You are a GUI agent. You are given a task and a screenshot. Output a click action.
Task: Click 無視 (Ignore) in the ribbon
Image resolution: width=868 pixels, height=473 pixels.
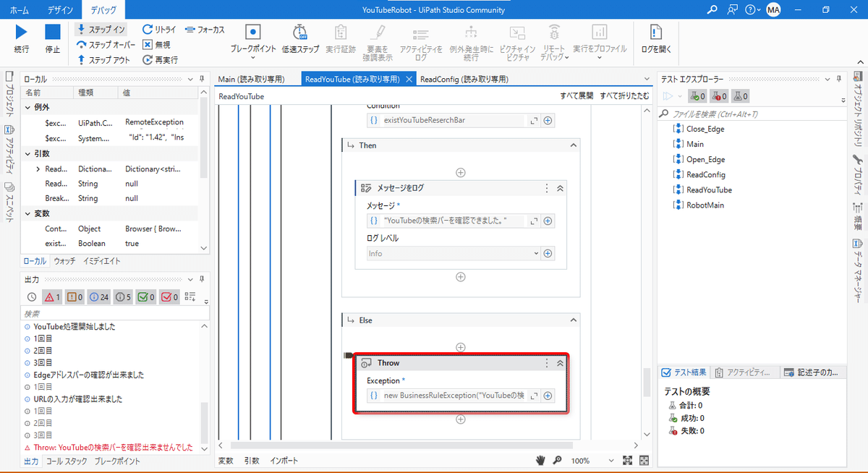pyautogui.click(x=157, y=45)
